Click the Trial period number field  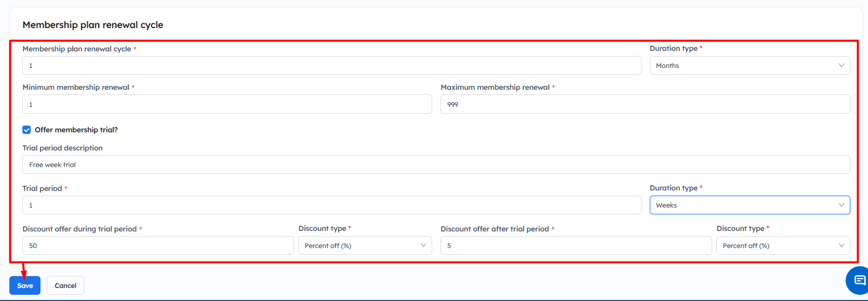pos(331,205)
